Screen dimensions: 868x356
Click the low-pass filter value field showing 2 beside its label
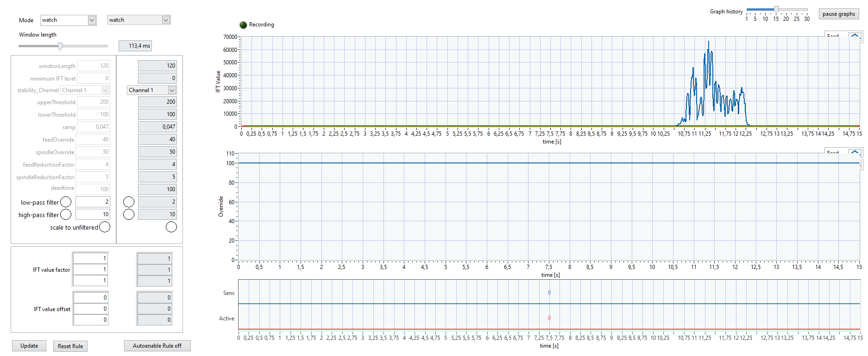pyautogui.click(x=93, y=202)
